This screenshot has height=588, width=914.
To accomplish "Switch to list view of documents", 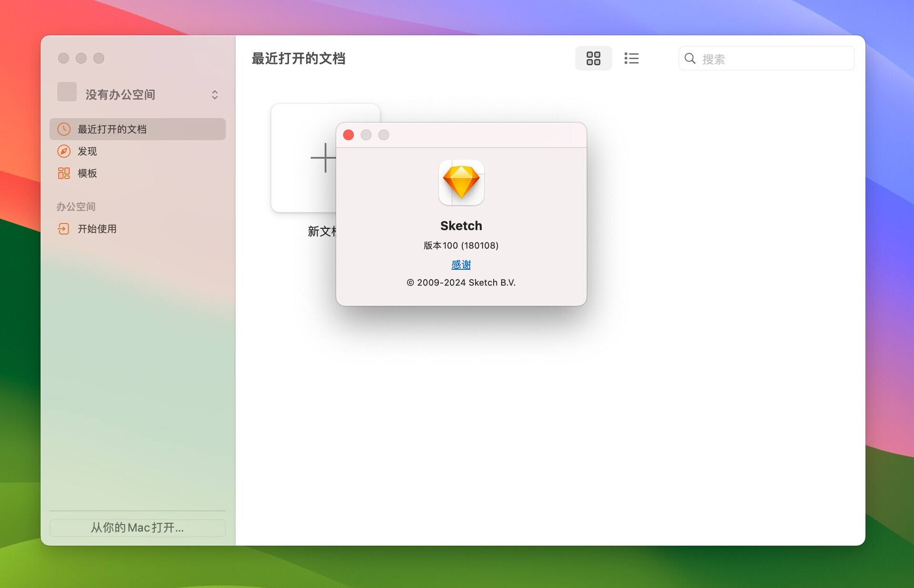I will (x=631, y=59).
